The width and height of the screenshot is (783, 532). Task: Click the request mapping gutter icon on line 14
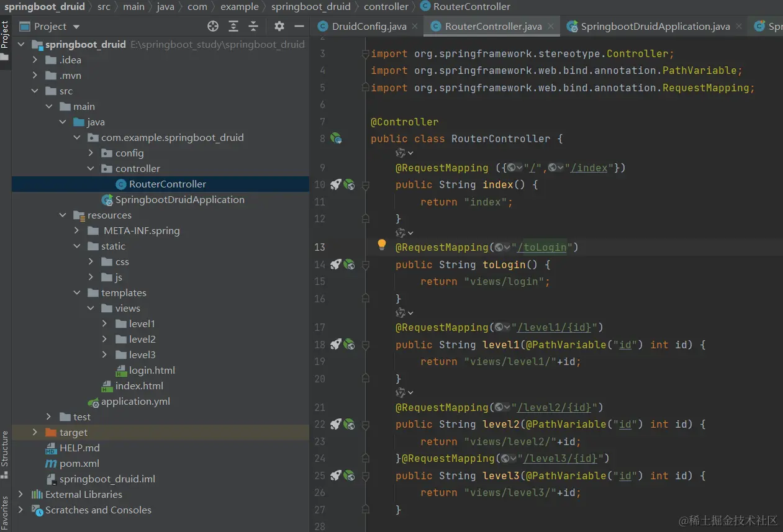pos(349,264)
